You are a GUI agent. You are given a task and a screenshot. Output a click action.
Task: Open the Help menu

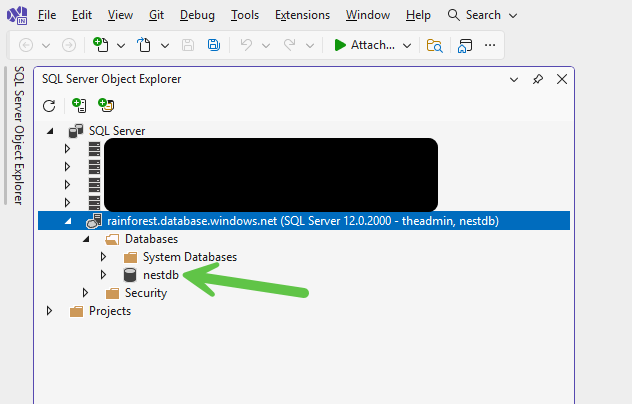[x=418, y=15]
